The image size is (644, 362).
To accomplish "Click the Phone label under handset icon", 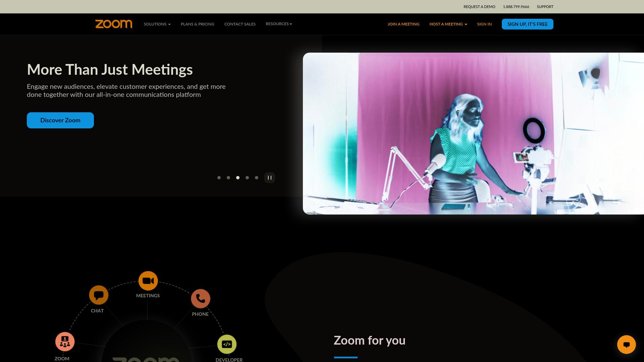I will tap(200, 314).
